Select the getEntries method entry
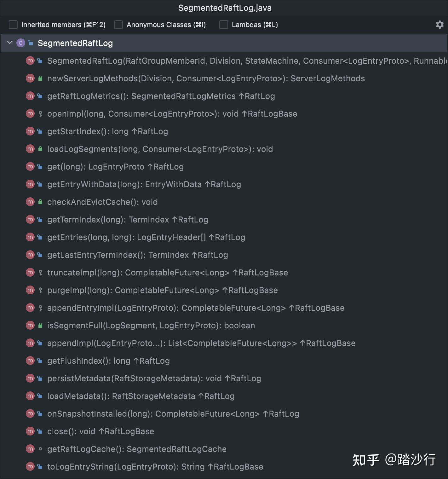The width and height of the screenshot is (448, 479). click(146, 237)
